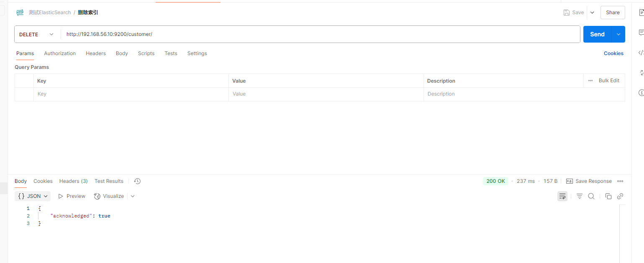This screenshot has height=263, width=644.
Task: Click the 测试ElasticSearch collection breadcrumb
Action: (50, 13)
